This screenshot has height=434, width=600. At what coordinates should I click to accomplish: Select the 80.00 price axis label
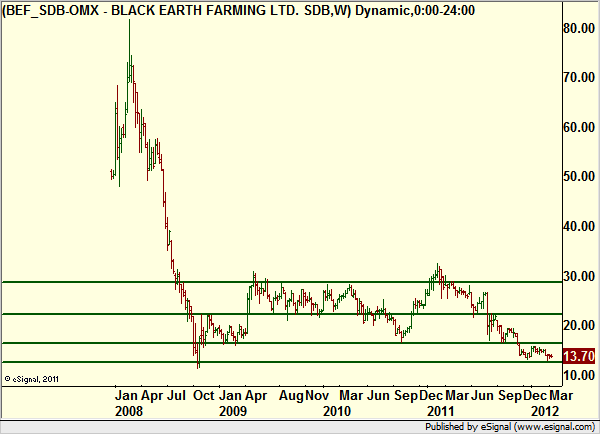point(579,28)
